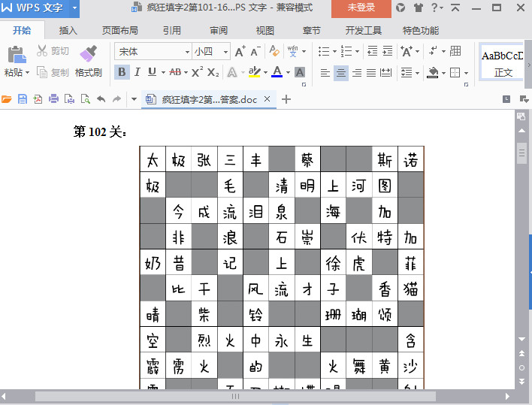Clear formatting with eraser icon
This screenshot has height=405, width=532.
274,51
